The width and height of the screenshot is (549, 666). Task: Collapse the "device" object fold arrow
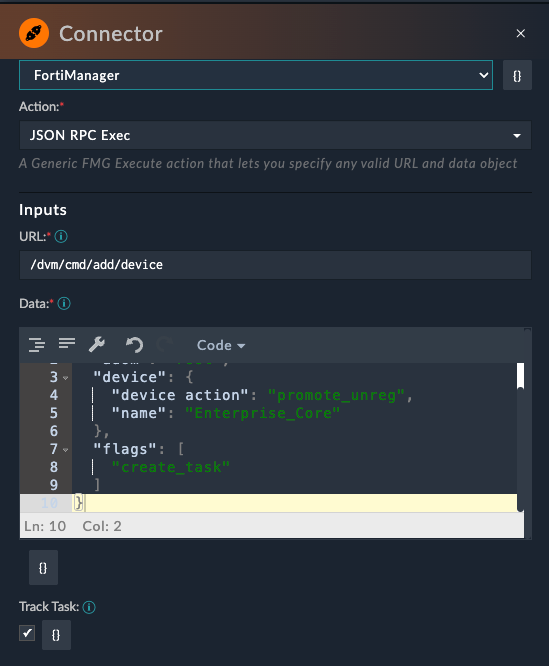66,378
